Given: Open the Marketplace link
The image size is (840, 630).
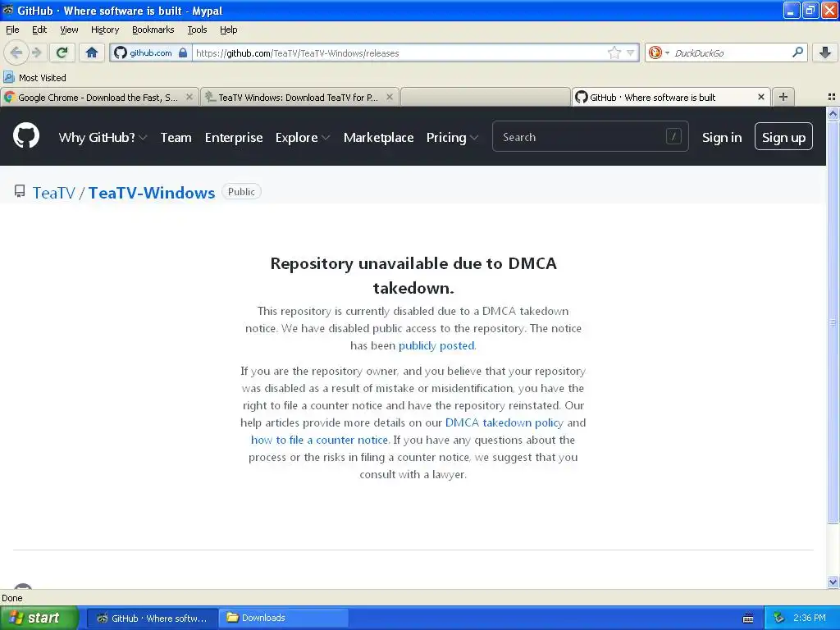Looking at the screenshot, I should (x=378, y=137).
